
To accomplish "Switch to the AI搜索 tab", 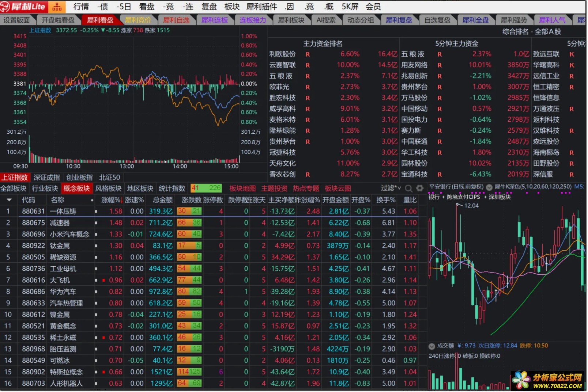I will 326,20.
